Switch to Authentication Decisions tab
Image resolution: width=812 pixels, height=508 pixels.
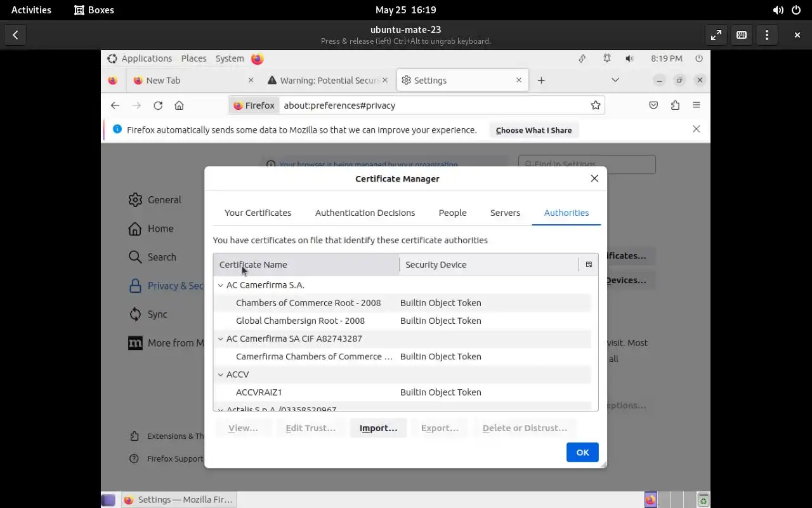[x=365, y=213]
